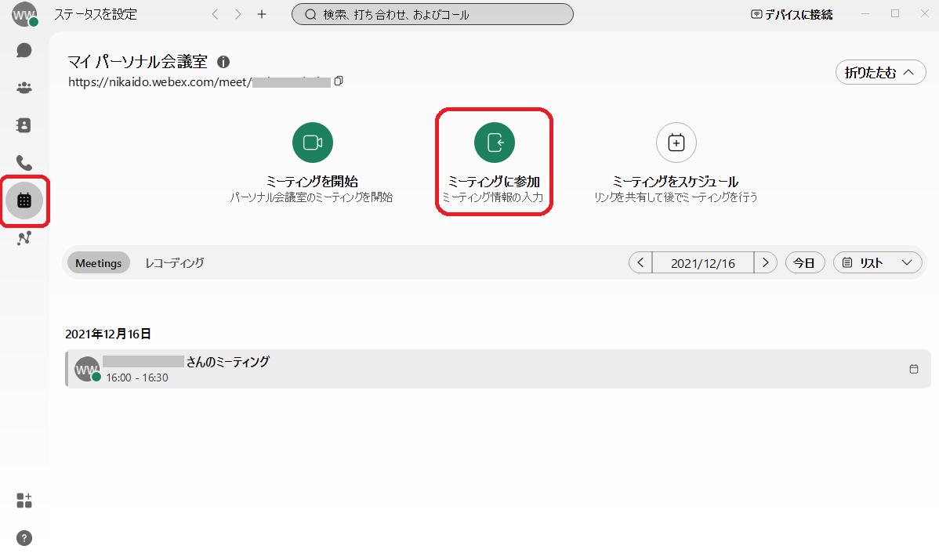Open the Messaging chat bubble icon

click(x=24, y=50)
